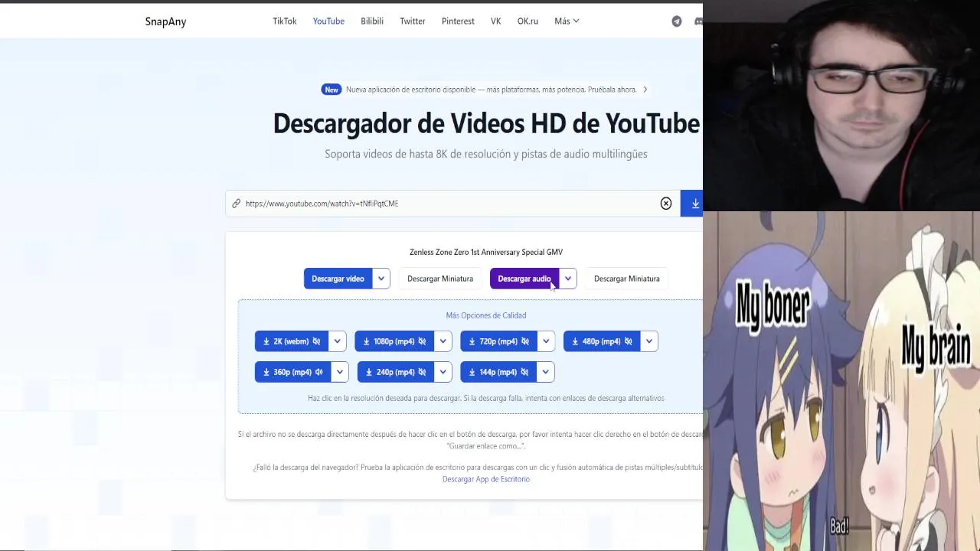This screenshot has height=551, width=980.
Task: Expand 2K (webm) alternatives dropdown
Action: 338,341
